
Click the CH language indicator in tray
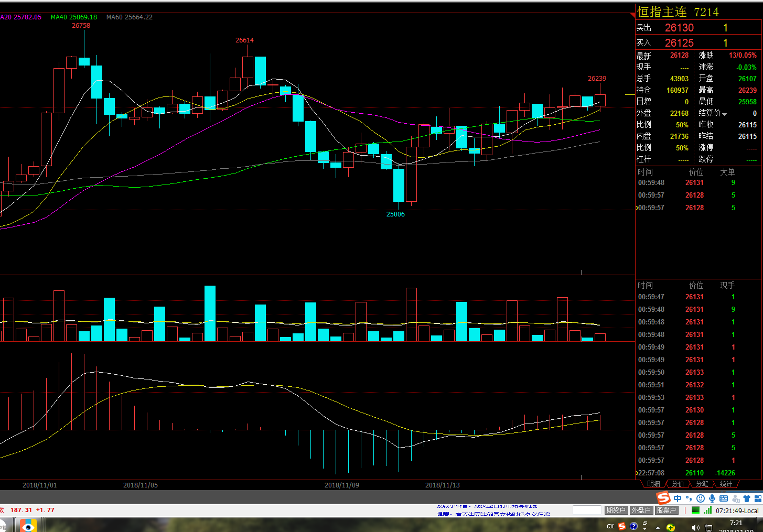pyautogui.click(x=610, y=526)
